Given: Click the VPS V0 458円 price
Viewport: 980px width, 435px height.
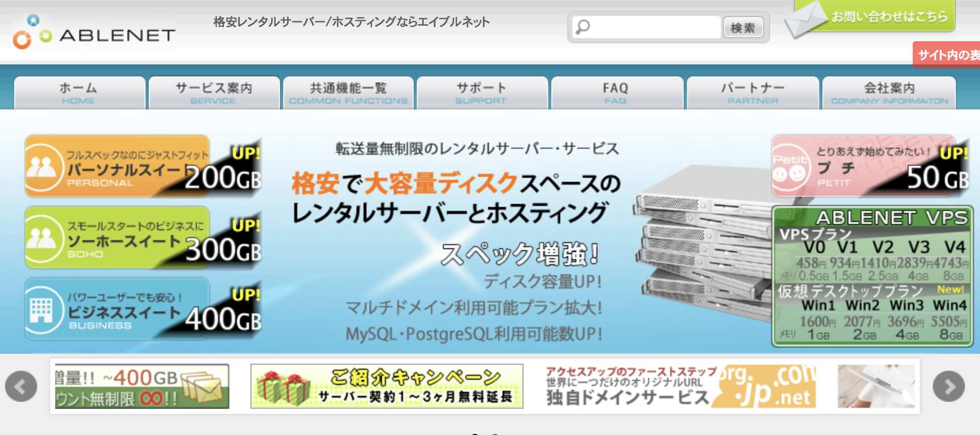Looking at the screenshot, I should [811, 263].
